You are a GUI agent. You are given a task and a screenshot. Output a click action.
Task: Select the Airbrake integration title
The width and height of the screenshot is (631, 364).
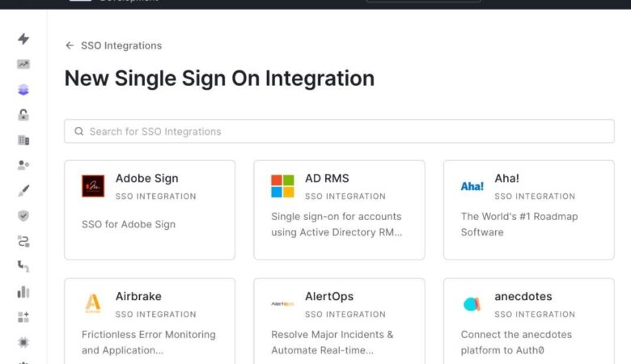click(138, 296)
